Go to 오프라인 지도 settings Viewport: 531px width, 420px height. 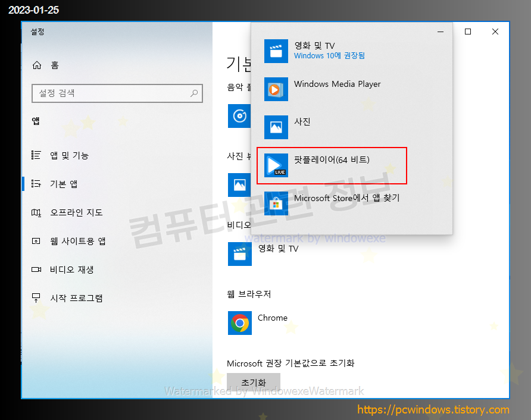(x=117, y=212)
